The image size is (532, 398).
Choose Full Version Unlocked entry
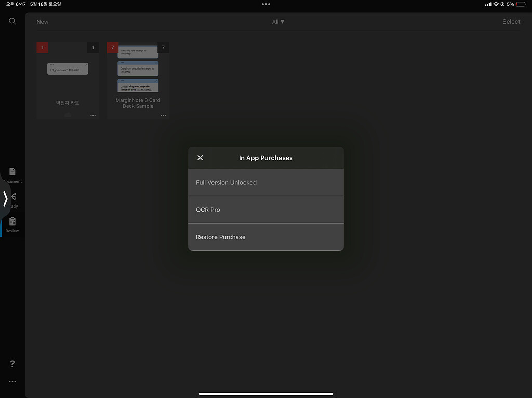265,182
